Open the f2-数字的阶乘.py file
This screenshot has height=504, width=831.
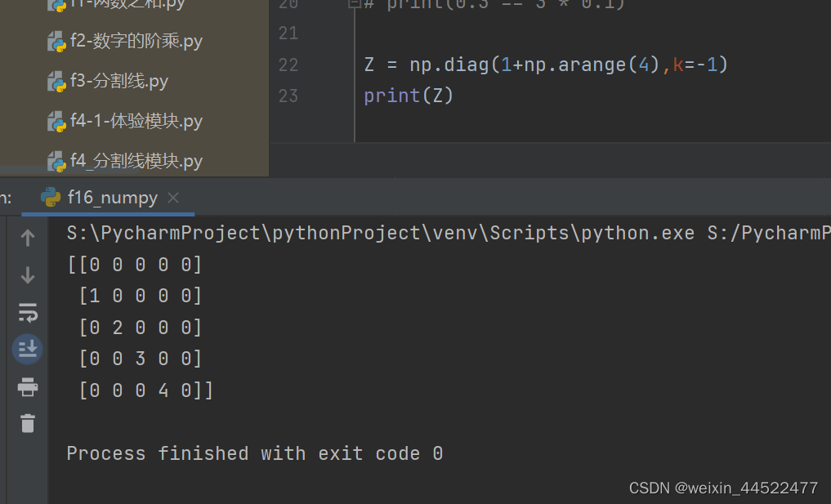pyautogui.click(x=136, y=41)
